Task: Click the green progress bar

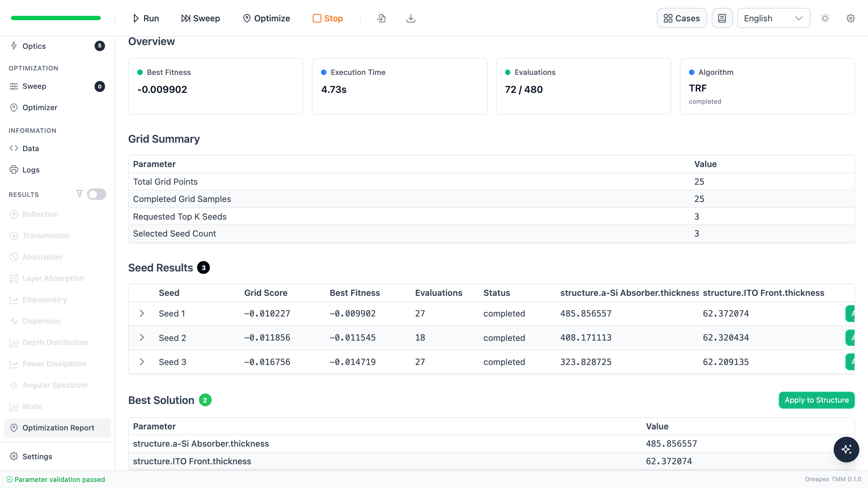Action: click(x=56, y=18)
